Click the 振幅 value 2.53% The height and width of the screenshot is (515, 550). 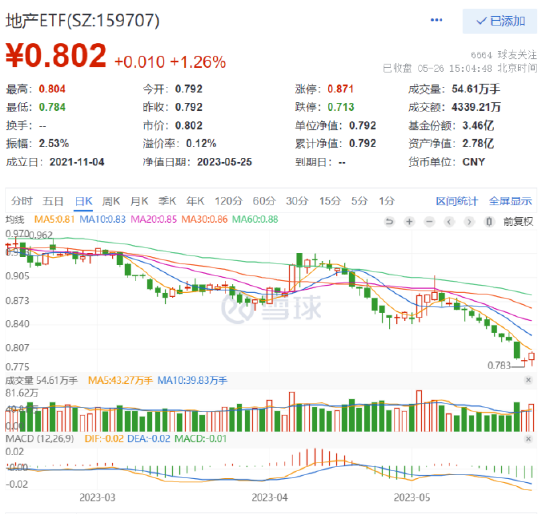point(54,143)
